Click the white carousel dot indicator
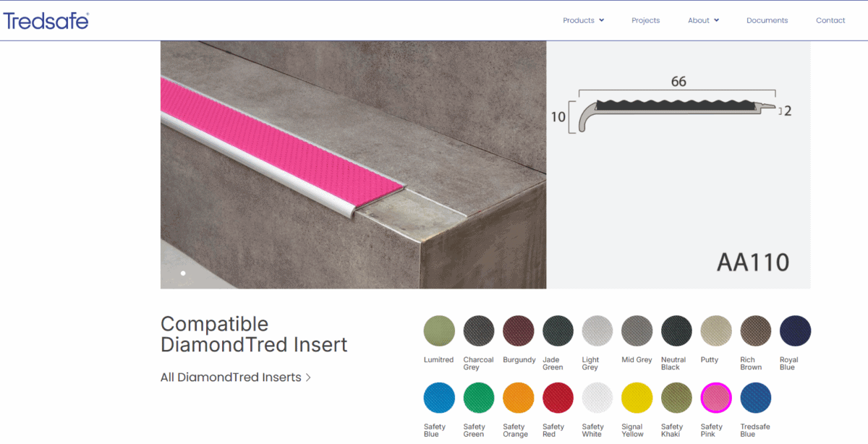The width and height of the screenshot is (868, 444). tap(183, 273)
